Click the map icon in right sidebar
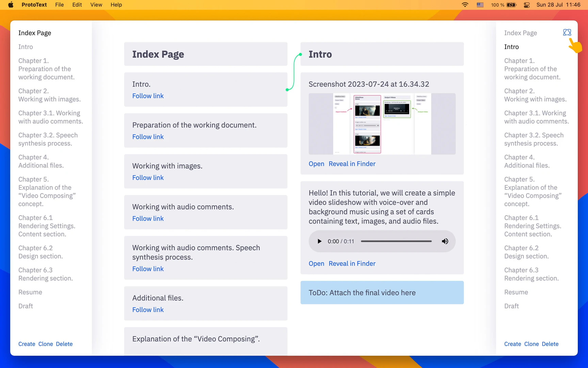 point(567,32)
